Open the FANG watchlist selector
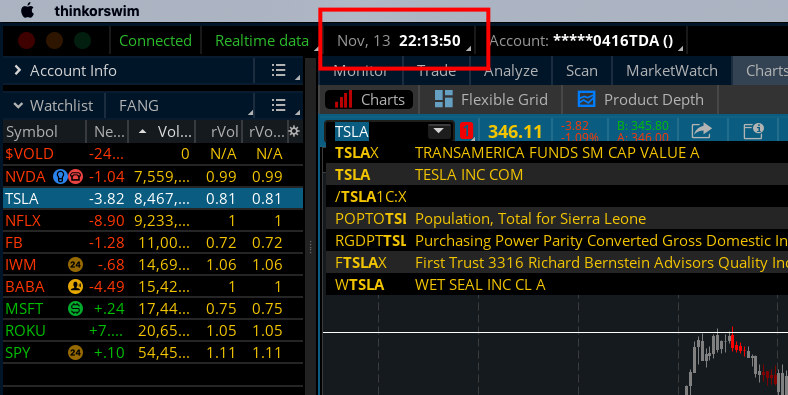The image size is (788, 395). pyautogui.click(x=179, y=106)
